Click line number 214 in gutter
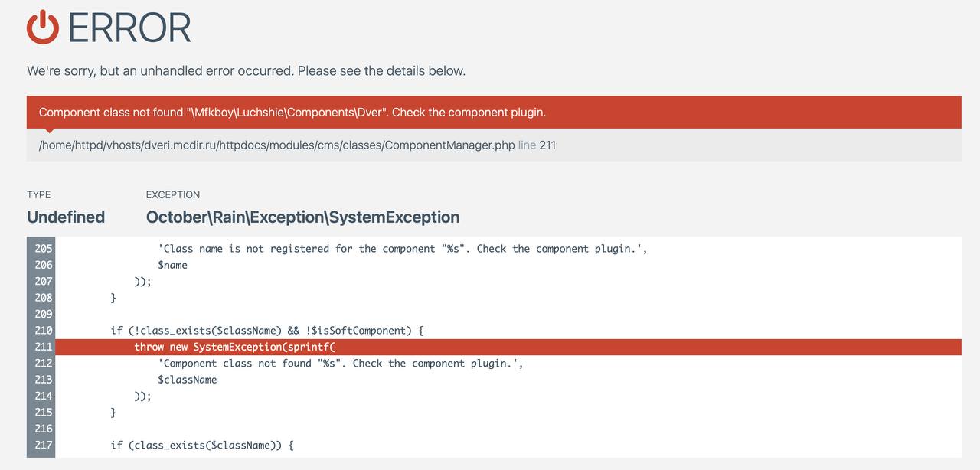The image size is (980, 470). pyautogui.click(x=44, y=396)
